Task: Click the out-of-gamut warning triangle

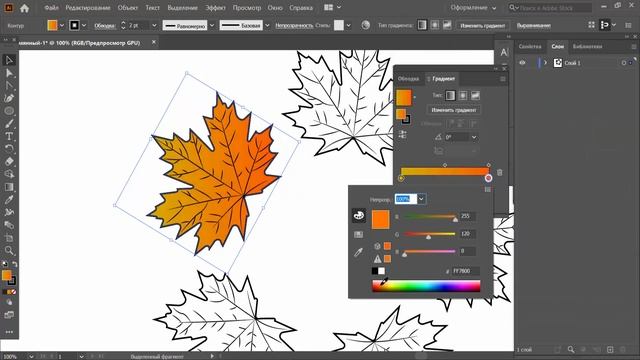Action: pos(378,259)
